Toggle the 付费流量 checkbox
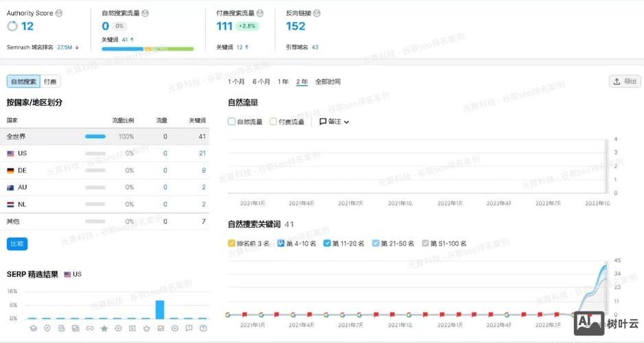Screen dimensions: 644x343 [x=273, y=121]
